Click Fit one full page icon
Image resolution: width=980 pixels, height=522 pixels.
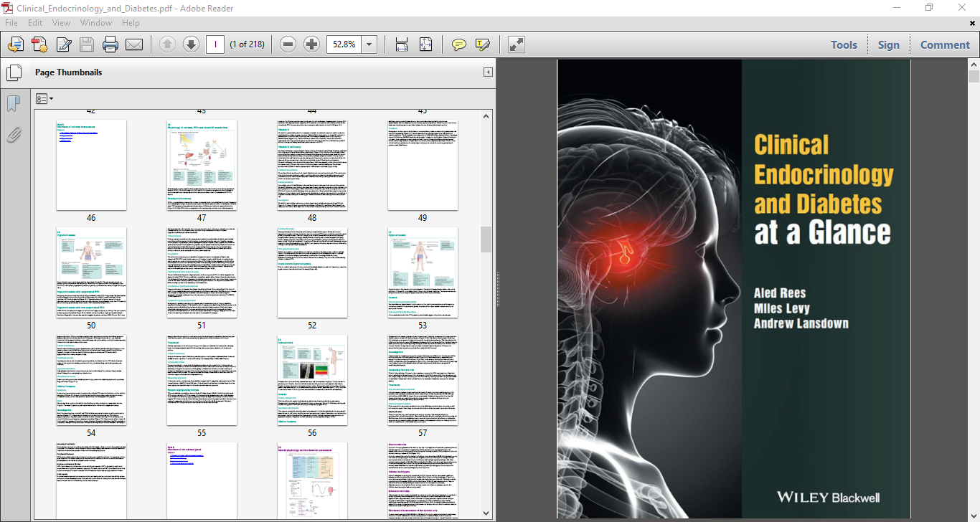pyautogui.click(x=425, y=44)
